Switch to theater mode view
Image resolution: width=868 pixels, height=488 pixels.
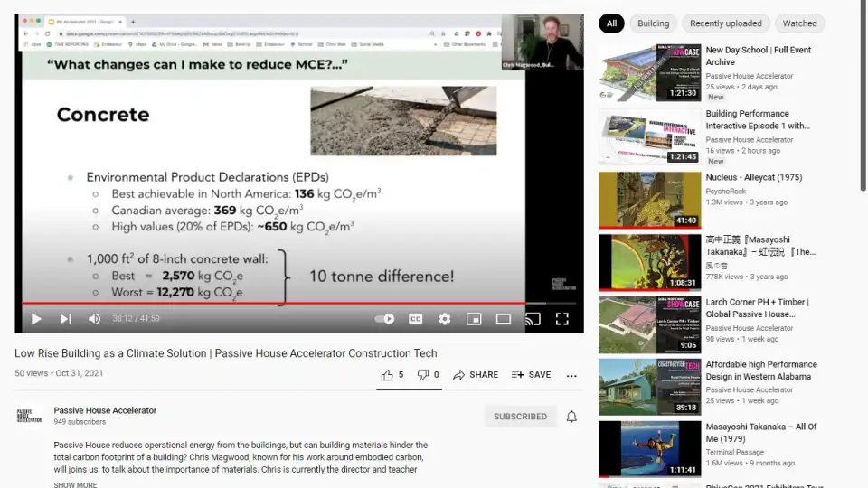(x=504, y=319)
